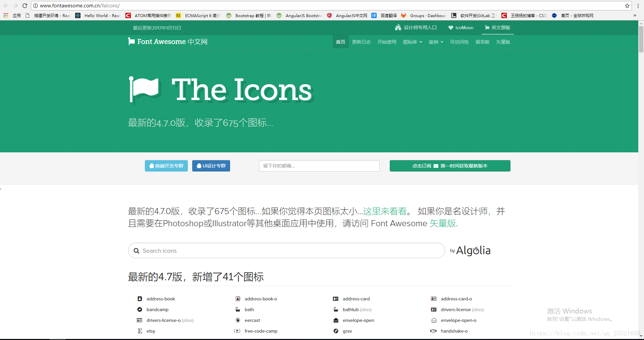Click the address-card-o icon
The height and width of the screenshot is (340, 644).
coord(434,299)
